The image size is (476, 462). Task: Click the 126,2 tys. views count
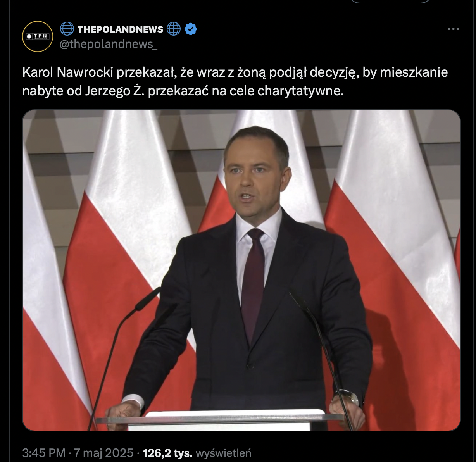[167, 453]
